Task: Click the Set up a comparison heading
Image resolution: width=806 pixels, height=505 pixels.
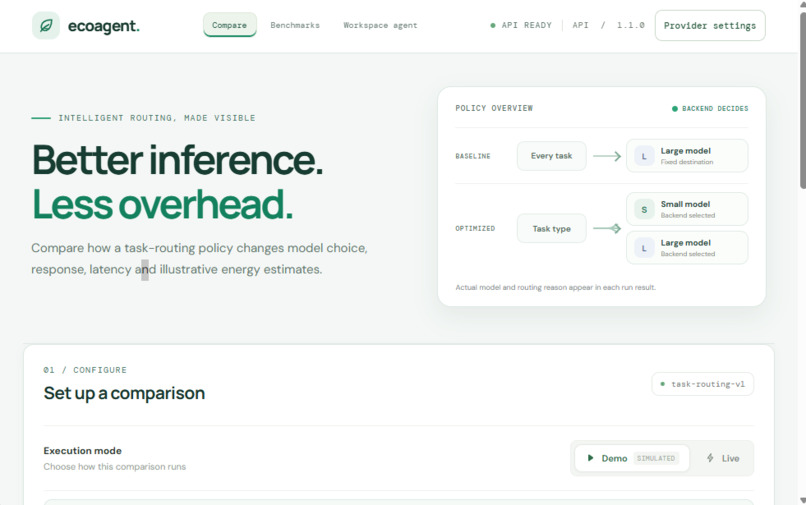Action: [x=124, y=393]
